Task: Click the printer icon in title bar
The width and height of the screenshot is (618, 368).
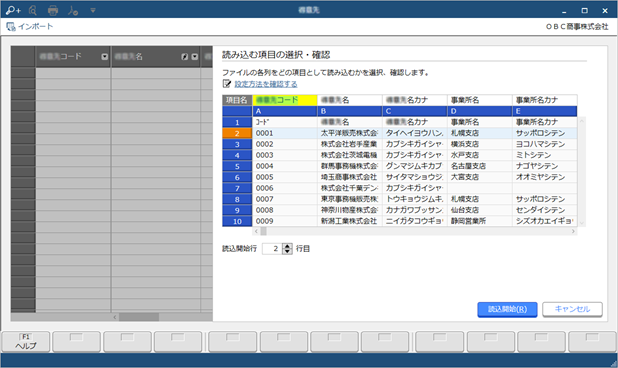Action: [53, 10]
